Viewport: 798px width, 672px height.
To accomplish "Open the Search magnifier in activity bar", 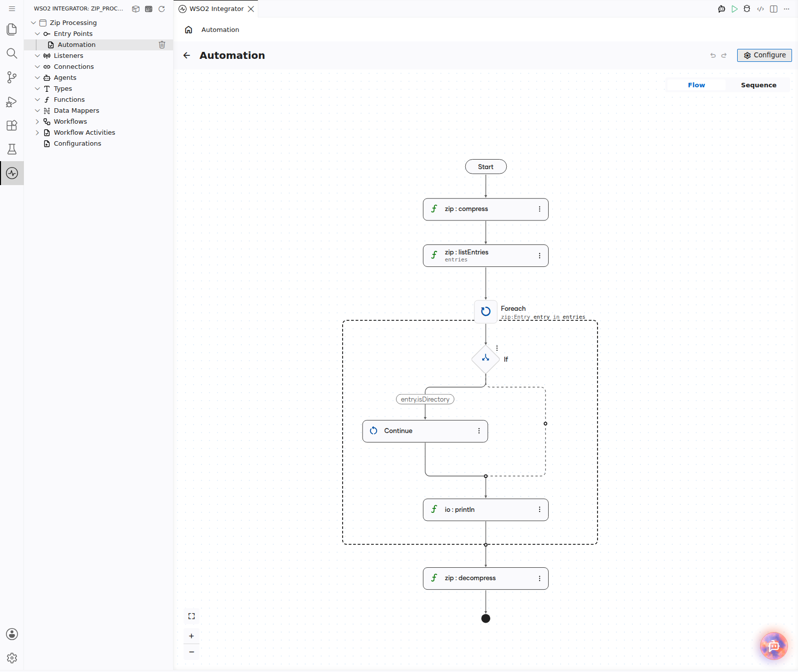I will coord(12,53).
